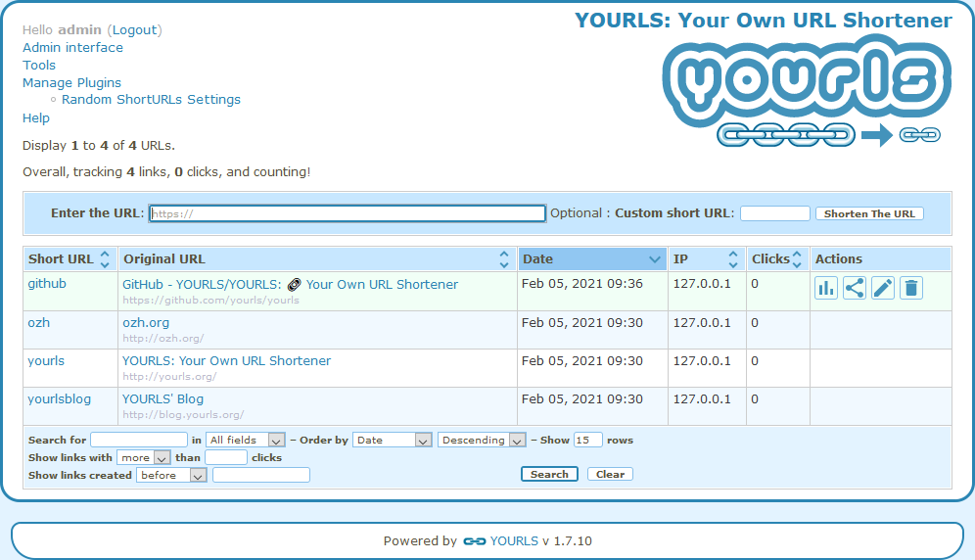The image size is (975, 560).
Task: Open the yourlsblog short link
Action: [59, 398]
